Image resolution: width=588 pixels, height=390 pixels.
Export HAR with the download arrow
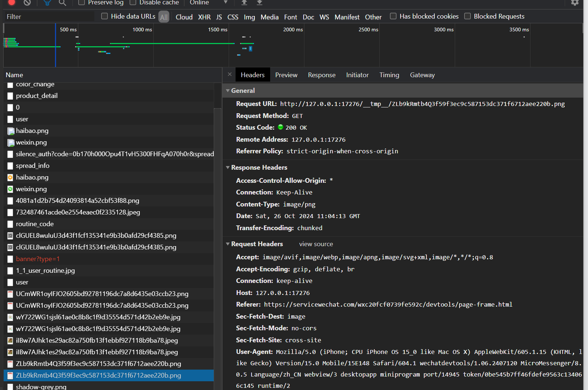[259, 2]
